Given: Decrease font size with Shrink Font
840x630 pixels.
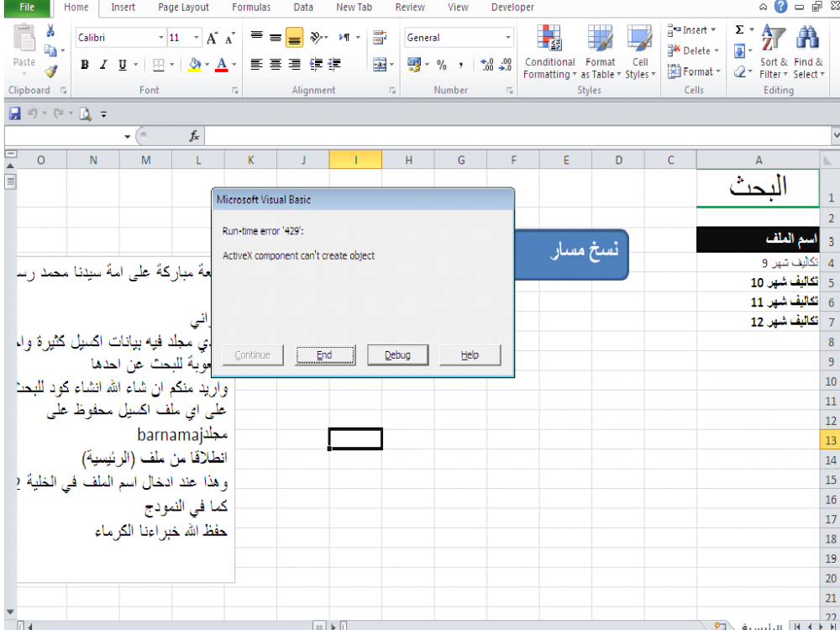Looking at the screenshot, I should point(230,38).
